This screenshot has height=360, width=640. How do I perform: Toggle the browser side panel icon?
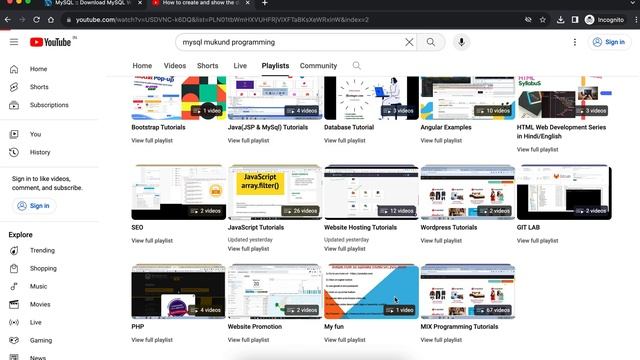(x=575, y=20)
